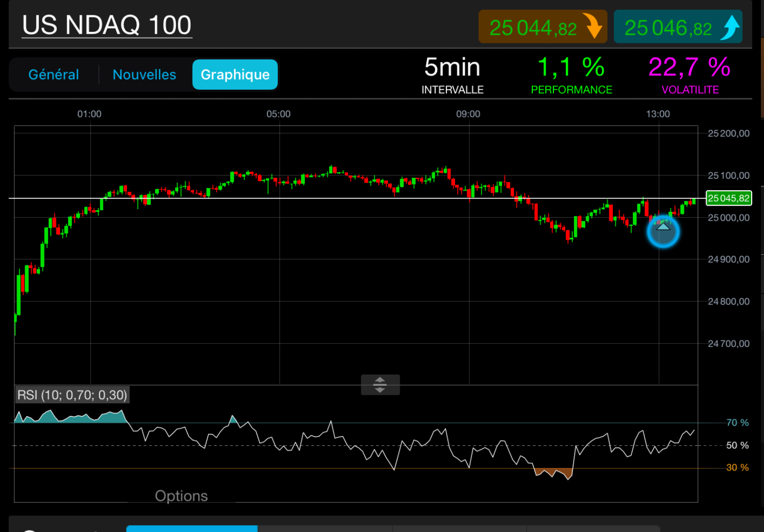Click the 24 900,00 price axis label

(729, 260)
